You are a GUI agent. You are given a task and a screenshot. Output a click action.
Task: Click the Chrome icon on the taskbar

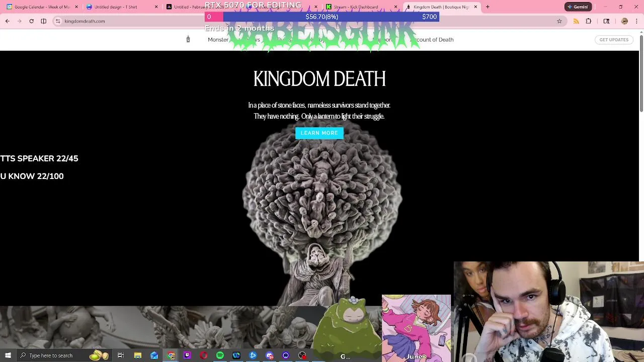click(171, 355)
